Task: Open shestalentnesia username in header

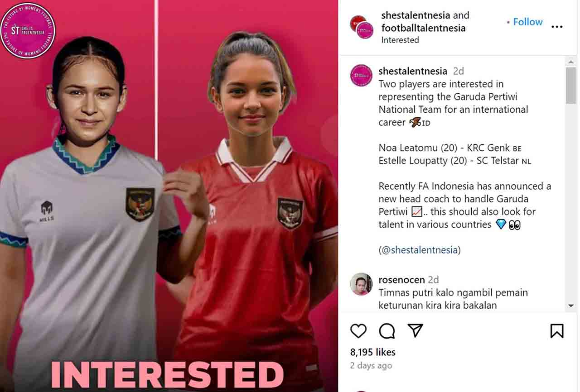Action: coord(416,15)
